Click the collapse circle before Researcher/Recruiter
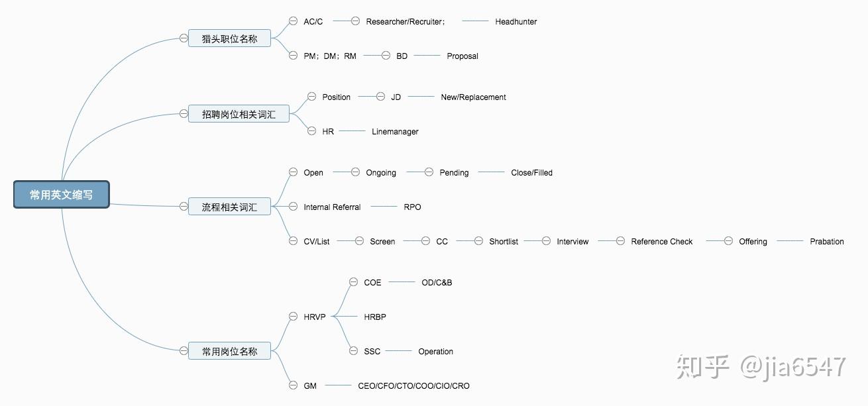 [x=355, y=21]
